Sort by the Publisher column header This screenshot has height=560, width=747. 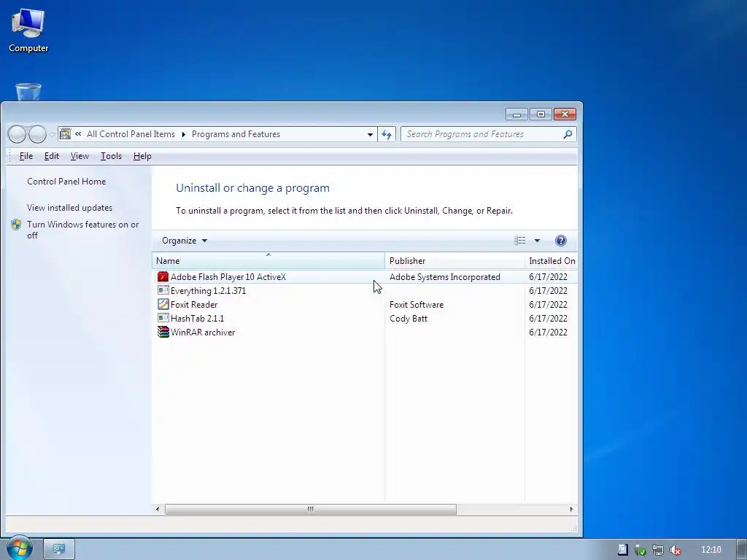point(454,261)
